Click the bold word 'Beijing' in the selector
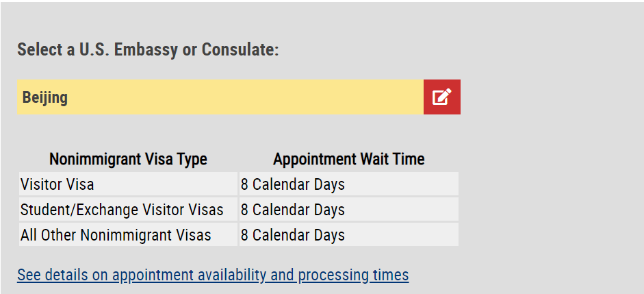The width and height of the screenshot is (644, 294). coord(44,98)
